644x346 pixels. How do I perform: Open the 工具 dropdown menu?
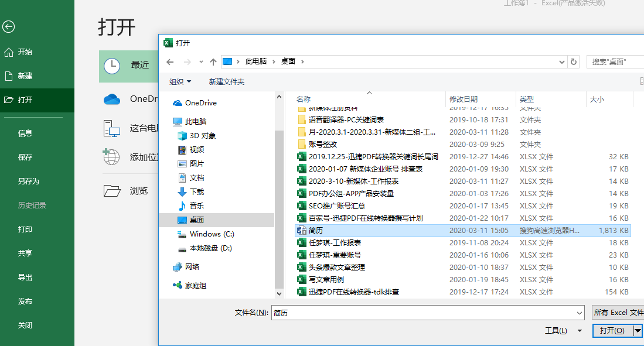pos(564,331)
